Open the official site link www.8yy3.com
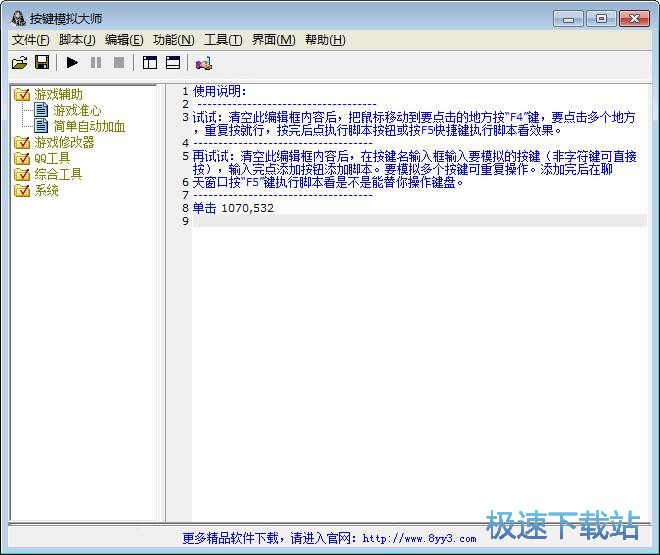The width and height of the screenshot is (660, 555). [x=419, y=538]
